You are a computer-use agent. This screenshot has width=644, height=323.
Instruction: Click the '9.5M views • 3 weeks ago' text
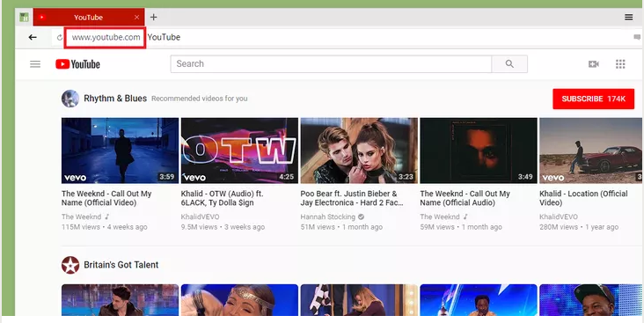coord(223,227)
